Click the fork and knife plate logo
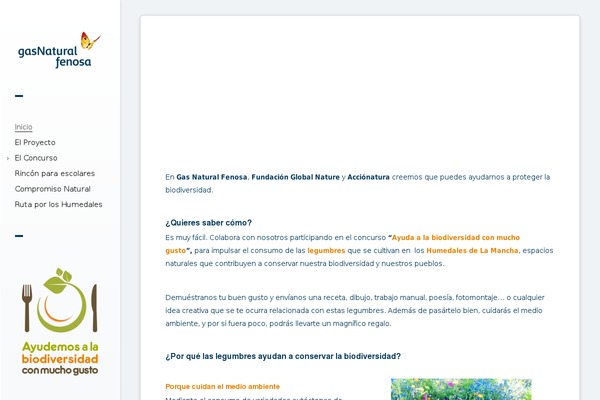The image size is (600, 400). 60,300
